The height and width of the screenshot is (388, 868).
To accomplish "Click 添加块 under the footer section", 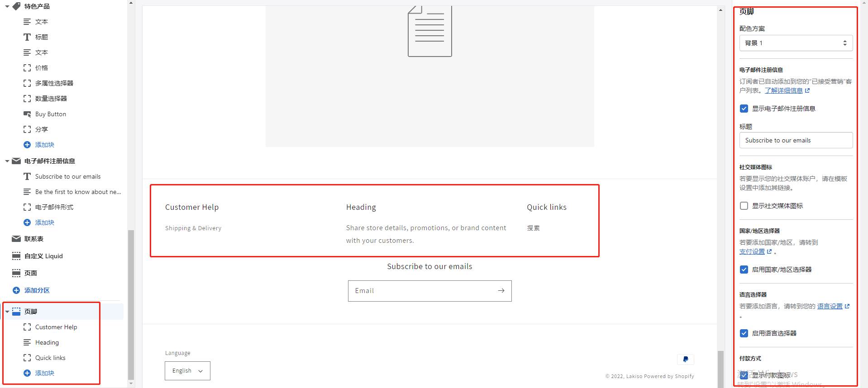I will (x=44, y=373).
